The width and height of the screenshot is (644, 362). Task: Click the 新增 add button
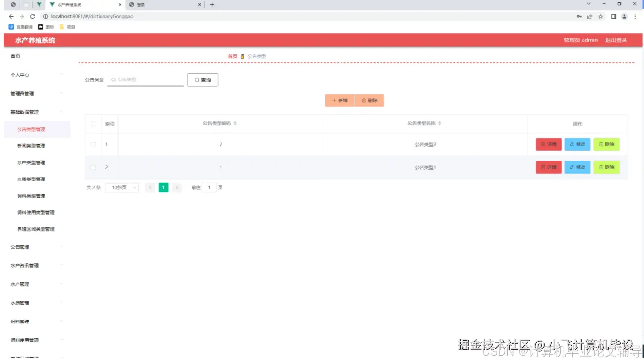340,101
